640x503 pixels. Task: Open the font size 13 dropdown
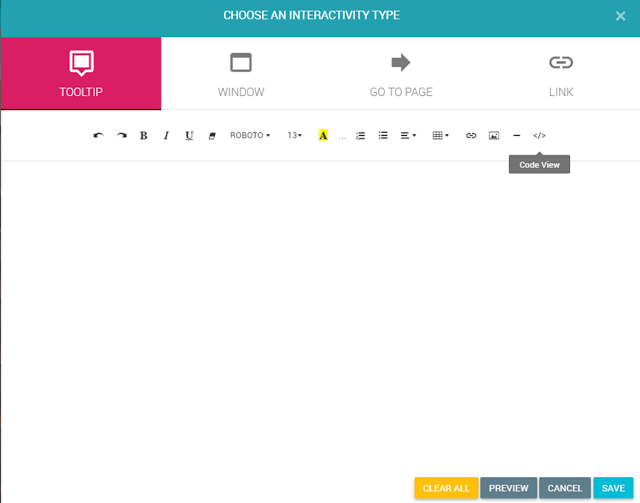(x=295, y=135)
